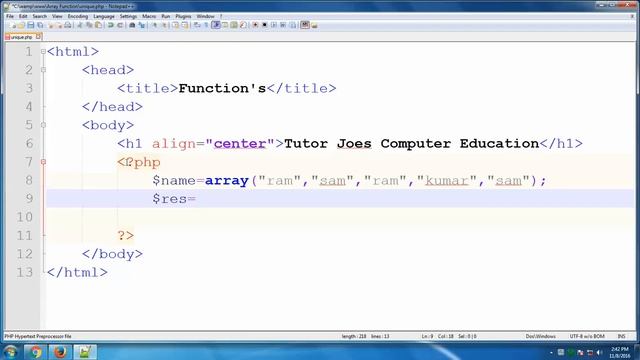Start macro recording with the red icon
The width and height of the screenshot is (640, 360).
click(255, 25)
